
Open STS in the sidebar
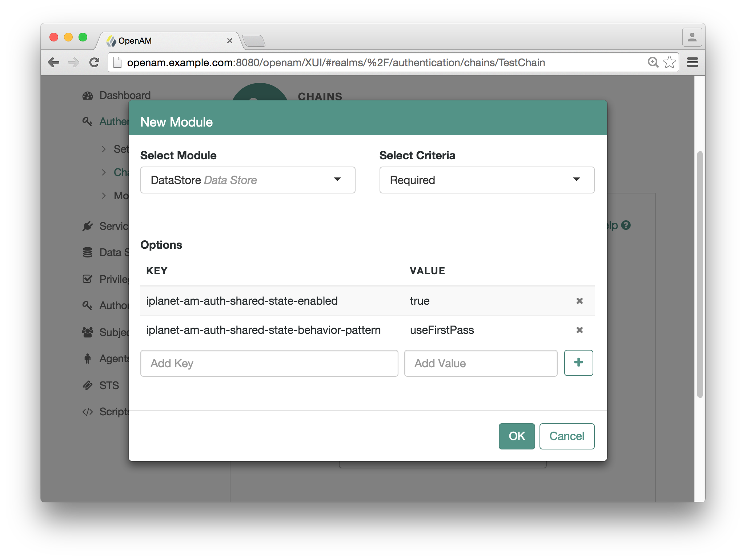(x=109, y=385)
